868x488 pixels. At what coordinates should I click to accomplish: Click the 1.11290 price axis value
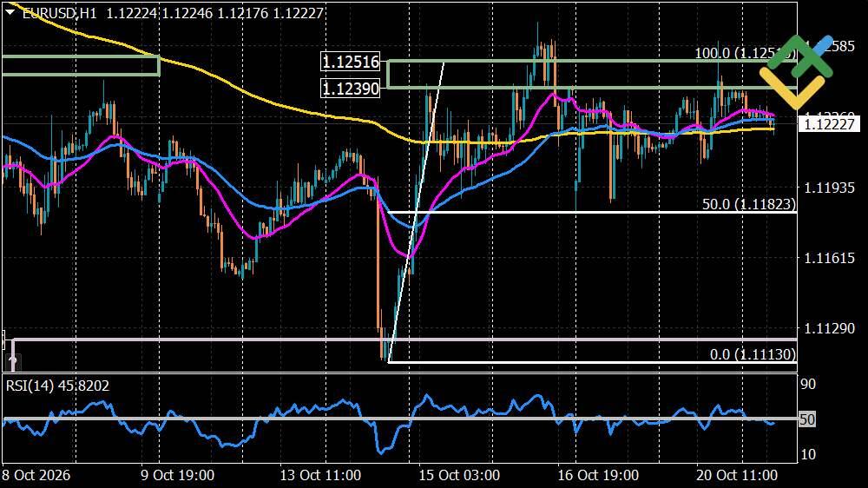click(829, 328)
